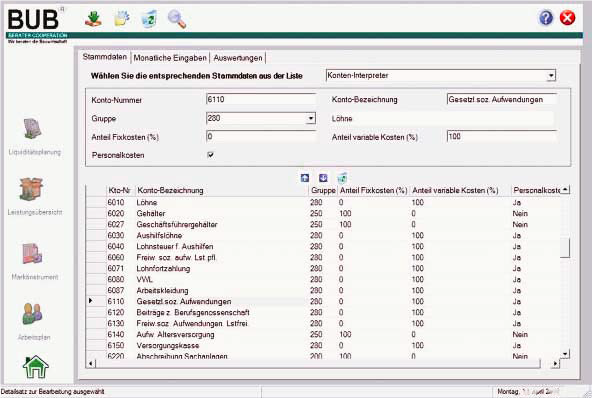Sort by Gruppe column header

coord(323,190)
